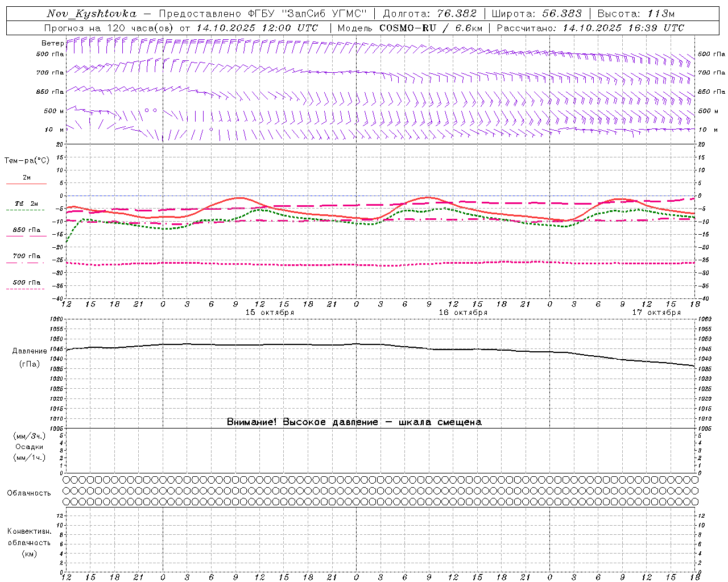This screenshot has height=582, width=728.
Task: Click the Внимание! Высокое давление warning text
Action: coord(354,422)
